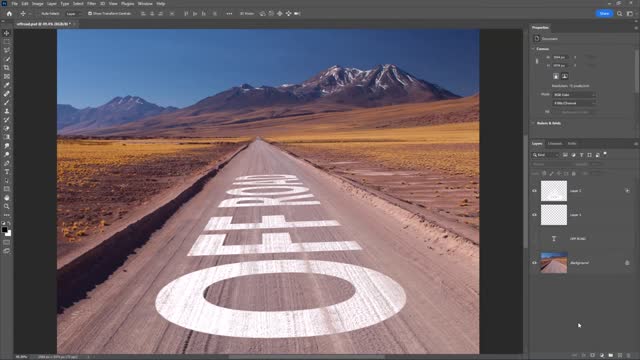Expand the Rulers & Grids section
The image size is (640, 360).
(533, 123)
